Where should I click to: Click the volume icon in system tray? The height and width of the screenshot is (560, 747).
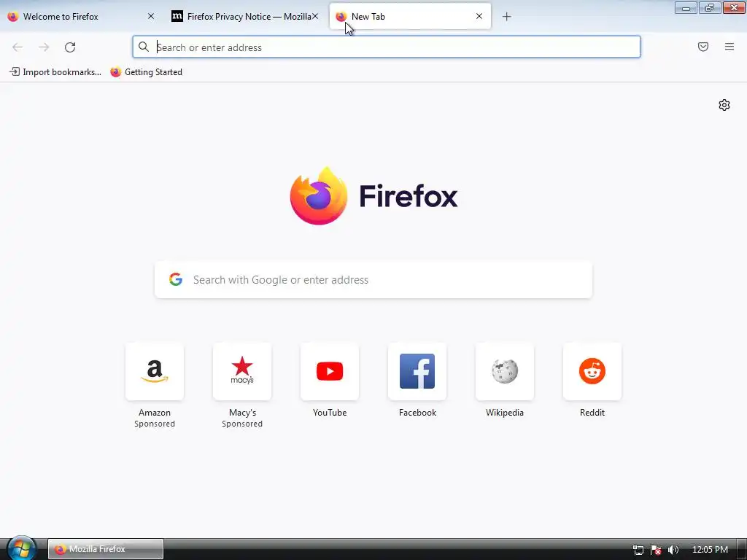(673, 550)
